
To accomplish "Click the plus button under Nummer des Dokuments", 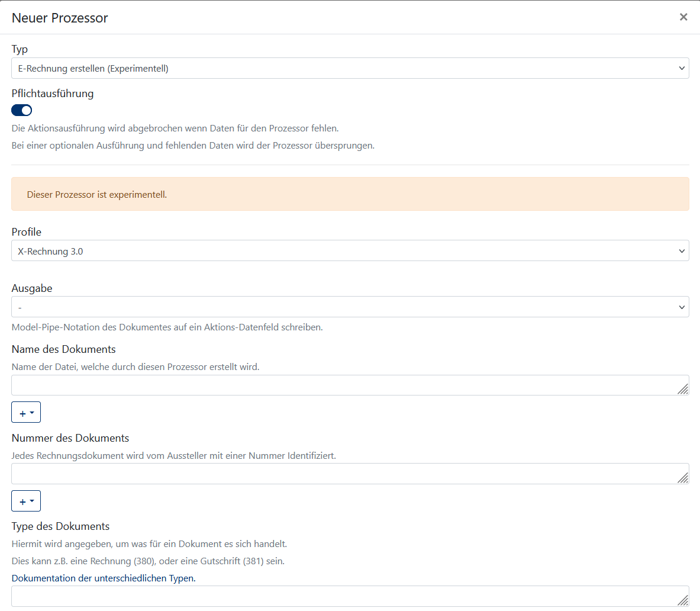I will tap(26, 501).
